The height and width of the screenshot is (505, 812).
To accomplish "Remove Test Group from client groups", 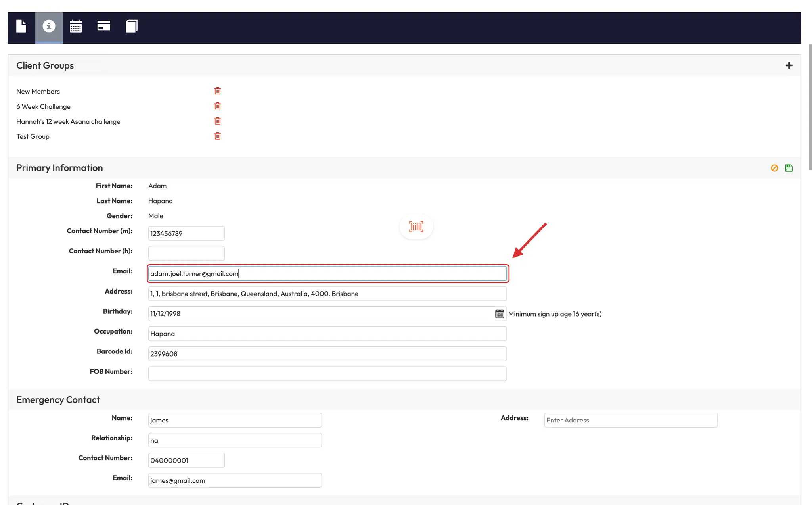I will coord(218,136).
